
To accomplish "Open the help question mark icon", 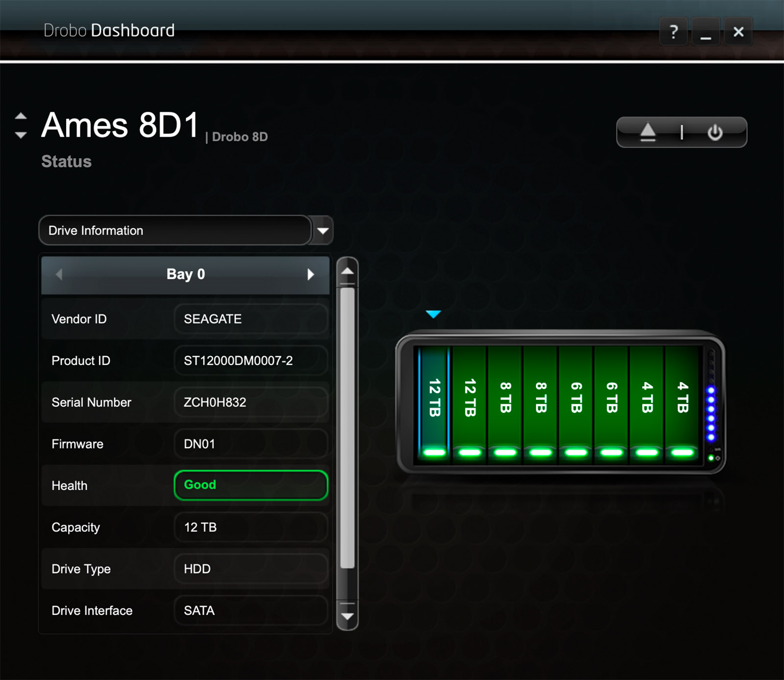I will pyautogui.click(x=674, y=32).
